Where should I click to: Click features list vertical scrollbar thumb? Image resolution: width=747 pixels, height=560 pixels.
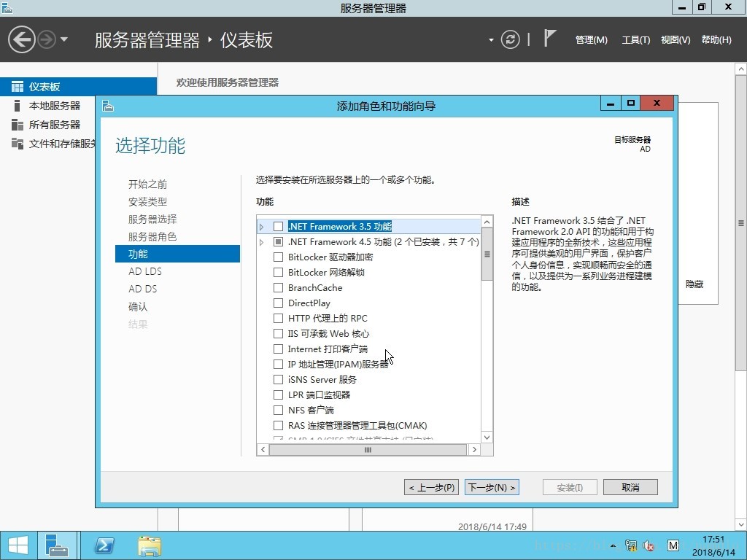(487, 254)
